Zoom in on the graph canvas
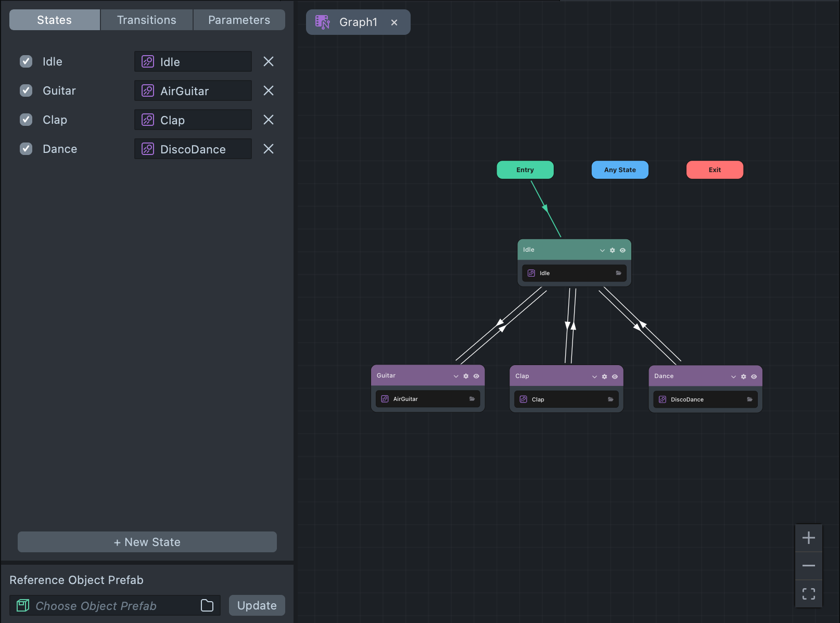The height and width of the screenshot is (623, 840). [x=808, y=538]
